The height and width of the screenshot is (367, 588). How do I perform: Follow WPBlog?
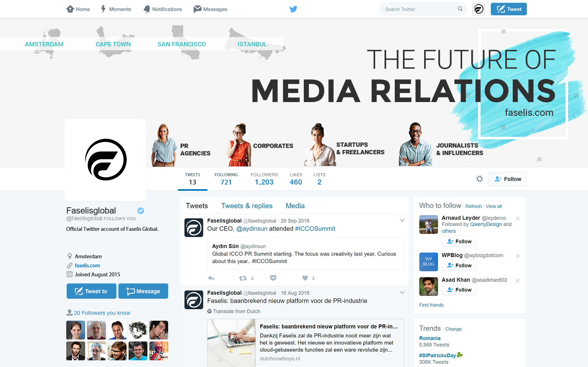(x=459, y=265)
